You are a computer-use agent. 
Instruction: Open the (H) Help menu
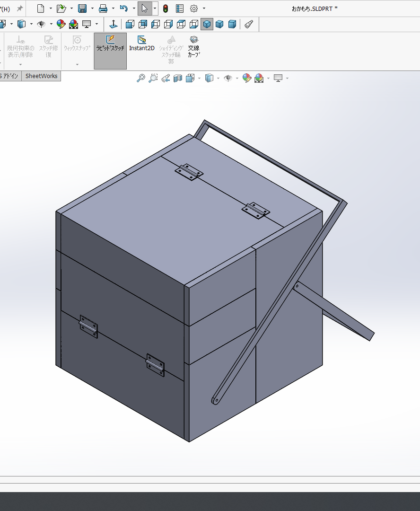point(5,9)
